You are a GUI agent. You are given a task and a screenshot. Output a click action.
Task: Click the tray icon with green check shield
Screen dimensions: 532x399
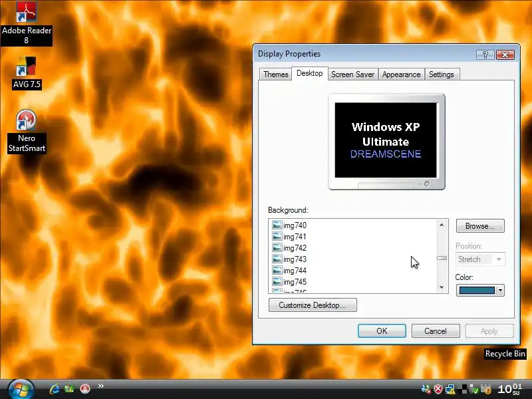(474, 390)
